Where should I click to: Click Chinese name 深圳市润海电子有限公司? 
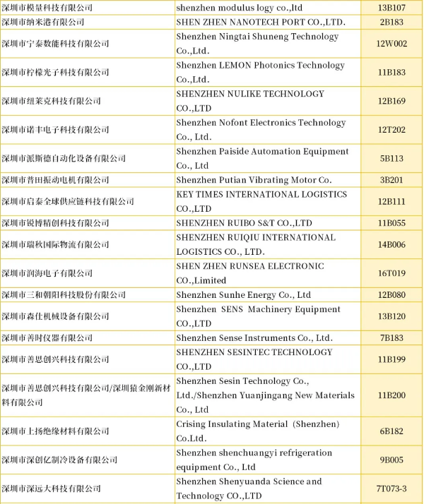coord(47,273)
